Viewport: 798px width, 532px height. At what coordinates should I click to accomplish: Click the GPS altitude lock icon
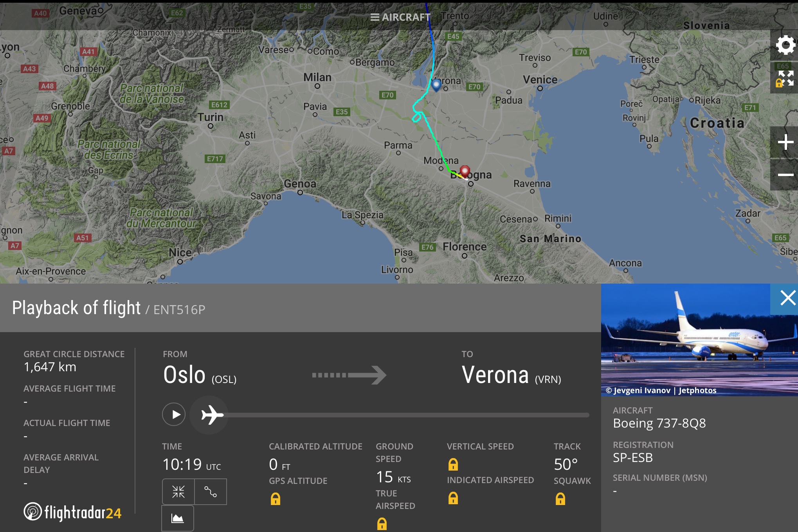(x=276, y=499)
